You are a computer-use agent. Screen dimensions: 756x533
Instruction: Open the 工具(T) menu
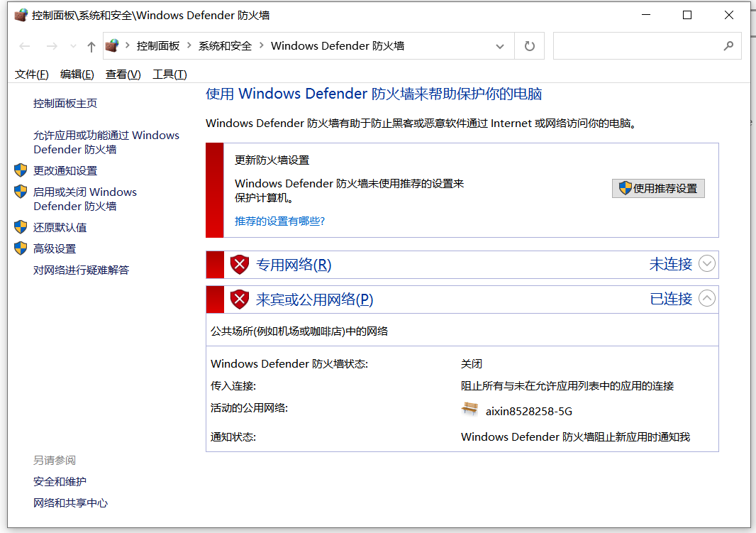[169, 75]
